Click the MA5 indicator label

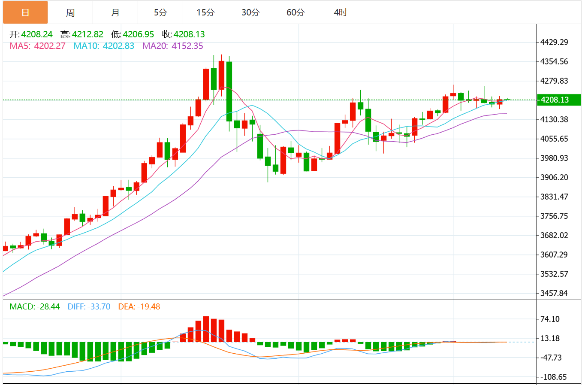37,46
